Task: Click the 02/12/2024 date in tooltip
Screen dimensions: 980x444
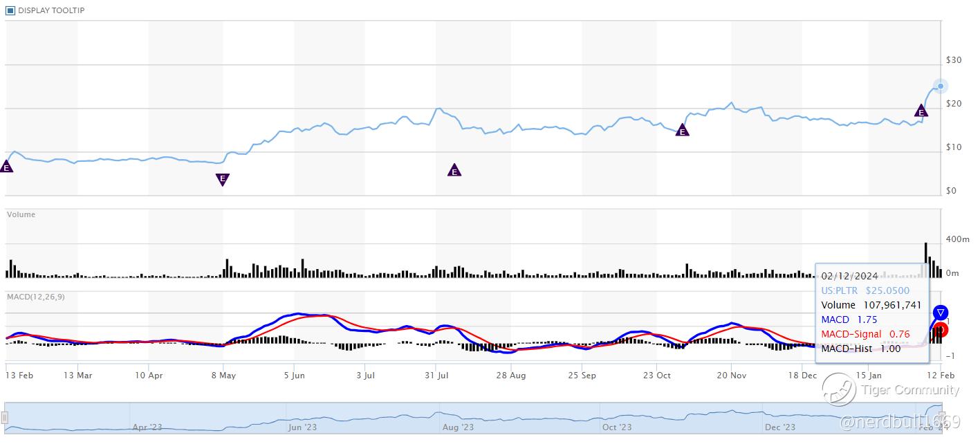Action: tap(849, 276)
